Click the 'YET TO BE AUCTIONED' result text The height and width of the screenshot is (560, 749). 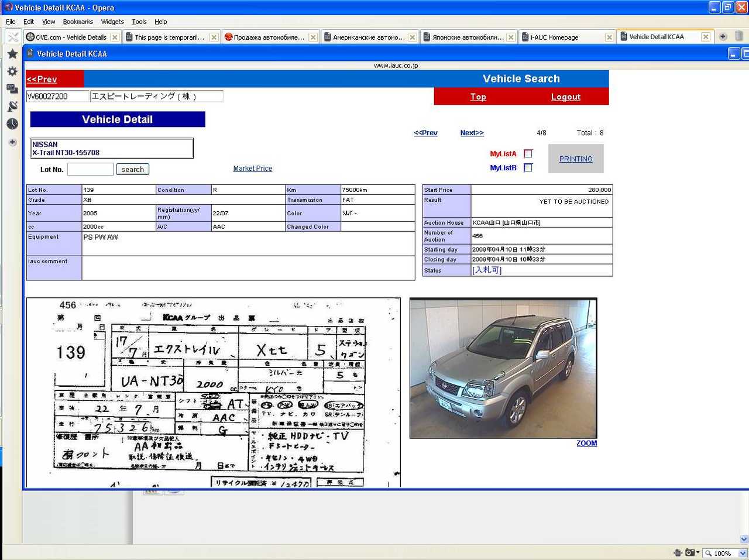(x=574, y=201)
